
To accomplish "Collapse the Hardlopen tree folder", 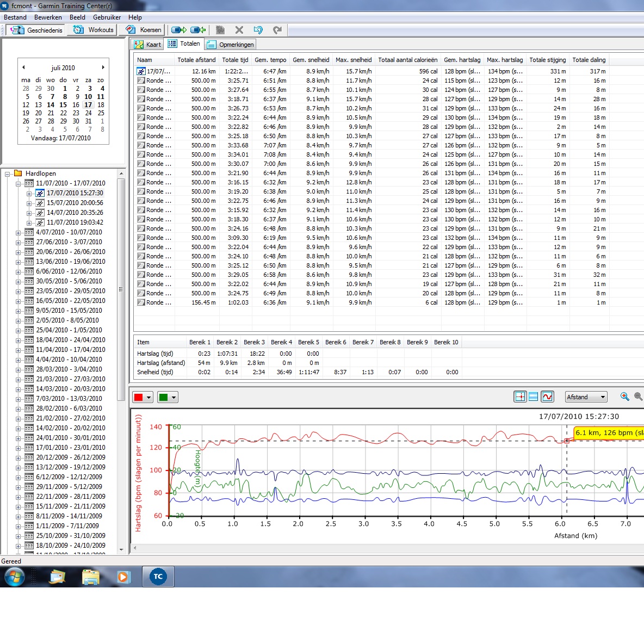I will pyautogui.click(x=8, y=174).
